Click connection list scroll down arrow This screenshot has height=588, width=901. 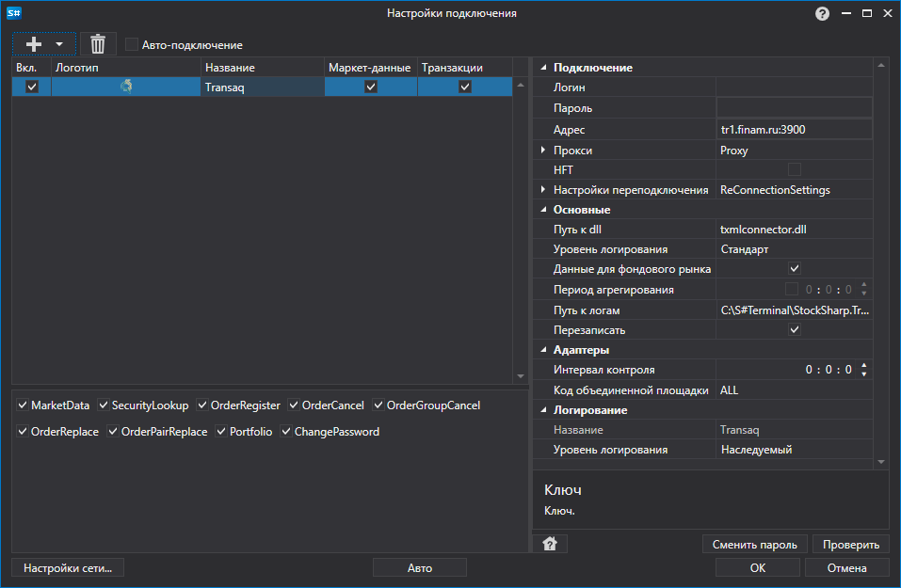pyautogui.click(x=521, y=376)
